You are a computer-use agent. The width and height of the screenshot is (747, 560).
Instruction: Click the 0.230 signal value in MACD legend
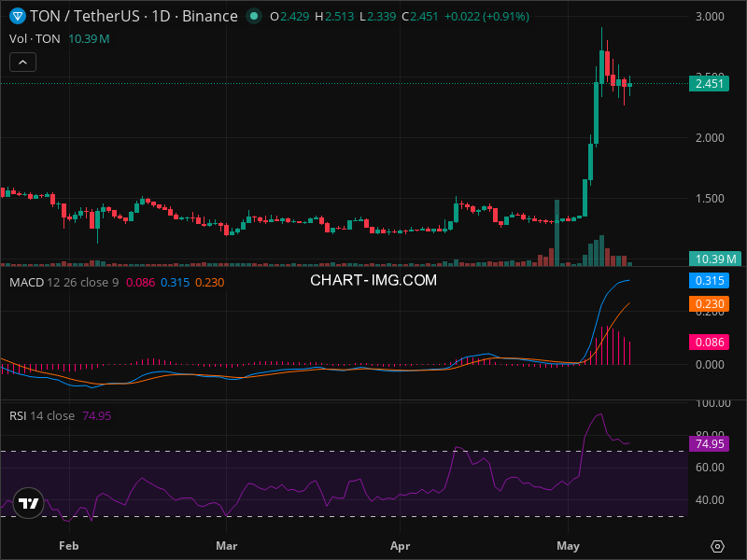coord(209,283)
